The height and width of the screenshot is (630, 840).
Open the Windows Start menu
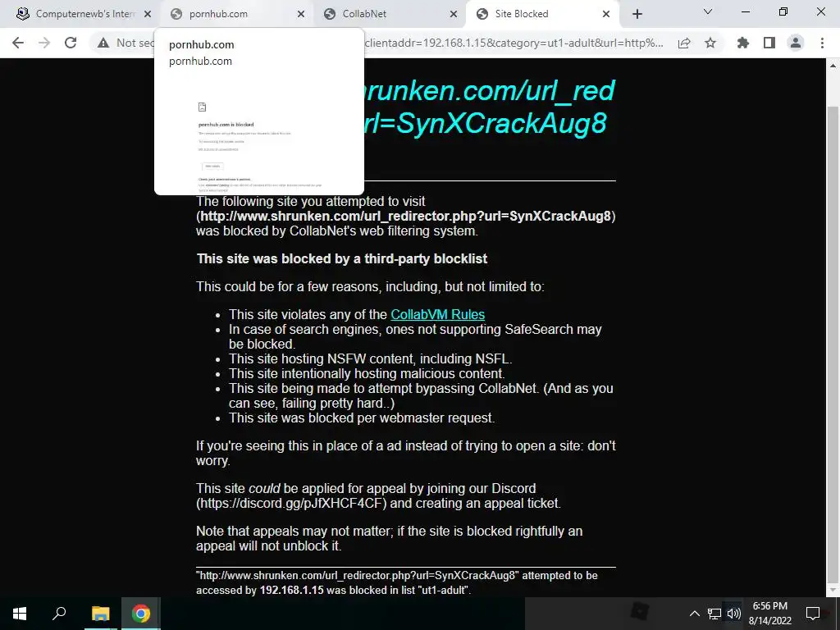pos(20,614)
